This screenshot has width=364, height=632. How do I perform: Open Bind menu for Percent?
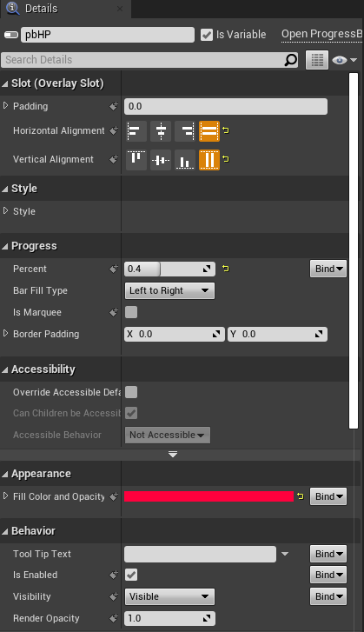coord(328,269)
